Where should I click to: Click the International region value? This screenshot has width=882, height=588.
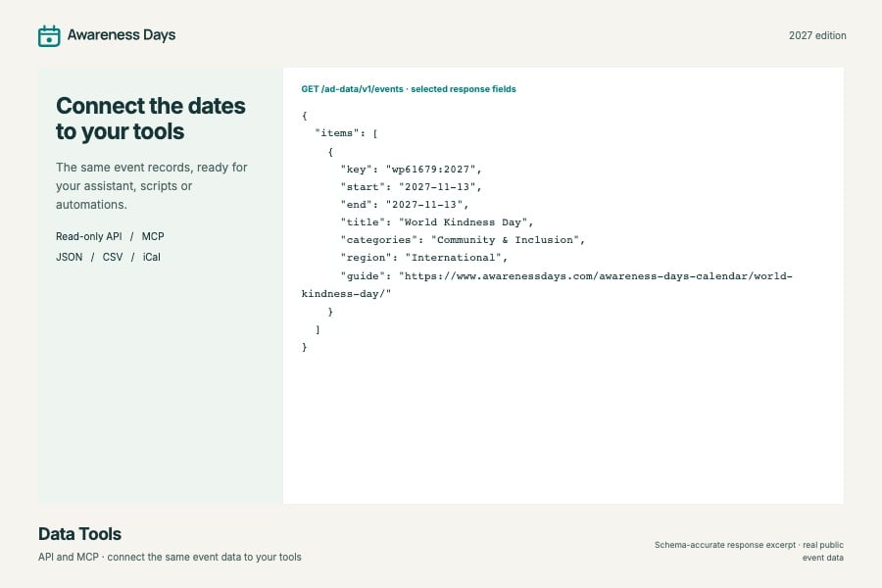(453, 258)
